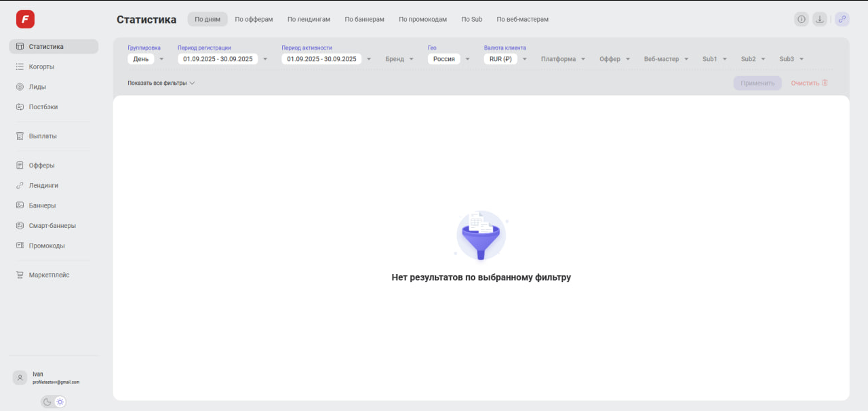Click the info icon in top bar
This screenshot has width=868, height=411.
[x=802, y=19]
